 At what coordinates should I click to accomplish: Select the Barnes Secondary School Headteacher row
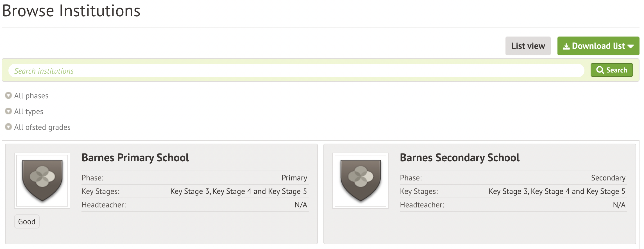coord(513,205)
